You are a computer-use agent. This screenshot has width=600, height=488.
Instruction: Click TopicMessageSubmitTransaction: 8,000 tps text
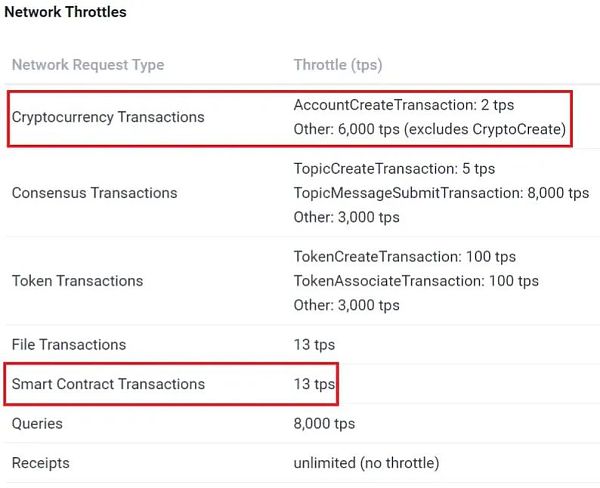441,192
